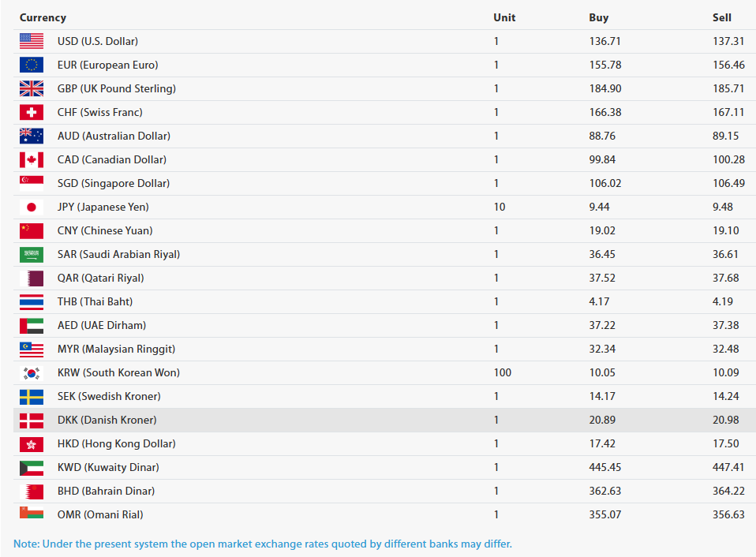756x557 pixels.
Task: Click the KWD sell rate 447.41
Action: click(x=728, y=467)
